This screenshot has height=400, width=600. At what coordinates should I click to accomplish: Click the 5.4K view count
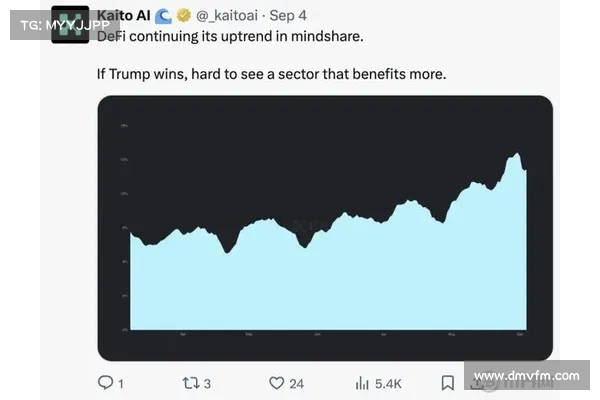pos(388,383)
